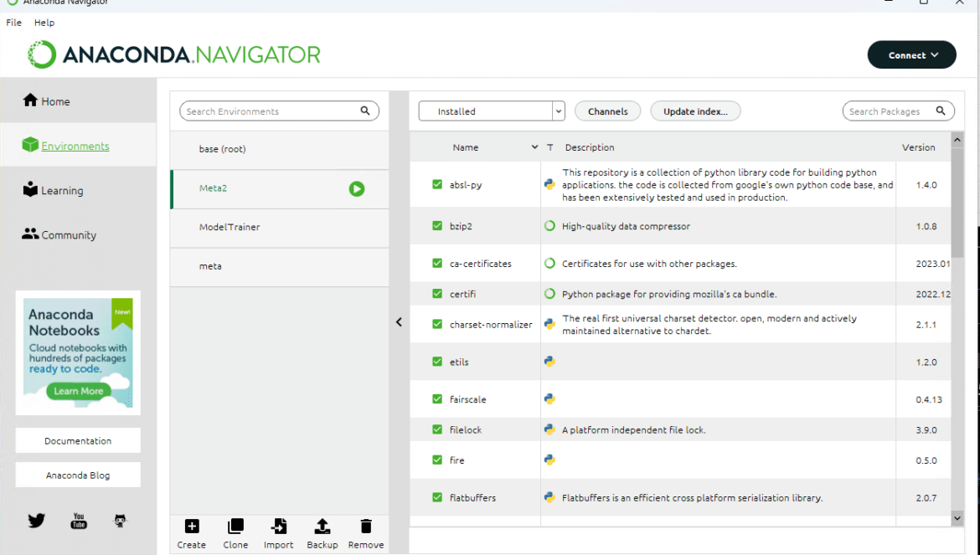Open the Help menu
Screen dimensions: 980x555
(44, 23)
